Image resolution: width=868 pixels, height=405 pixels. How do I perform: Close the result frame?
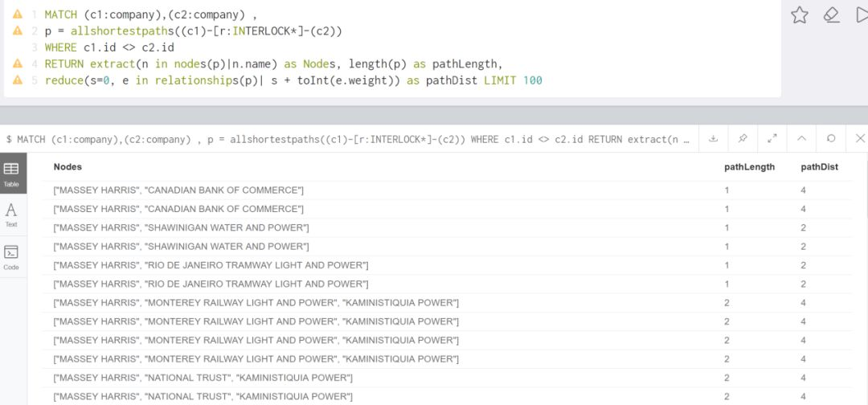[860, 139]
